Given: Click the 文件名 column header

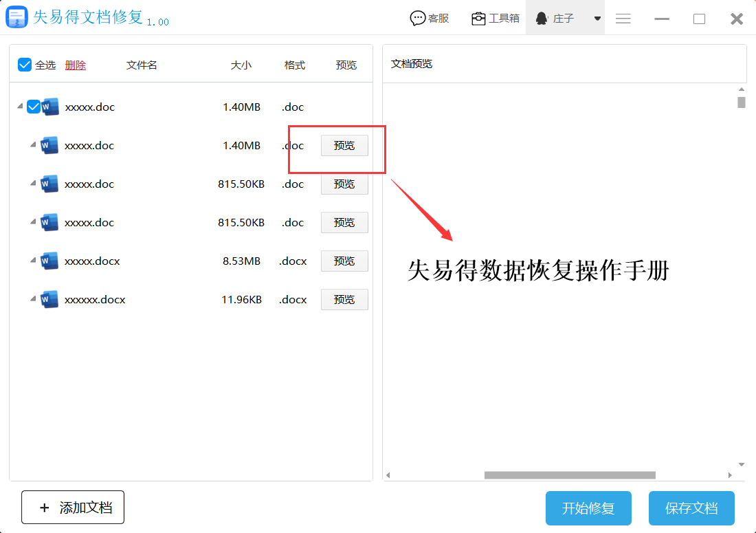Looking at the screenshot, I should [142, 65].
